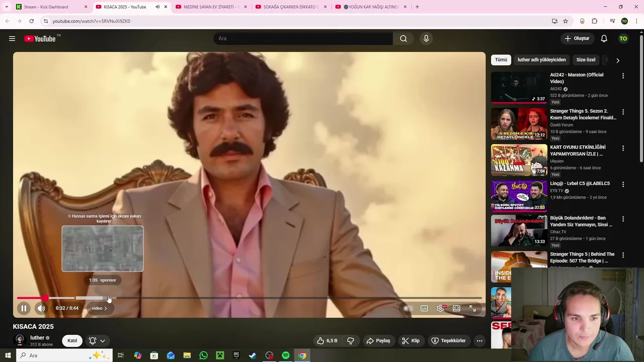Open a new browser tab
Screen dimensions: 644x362
pyautogui.click(x=417, y=7)
